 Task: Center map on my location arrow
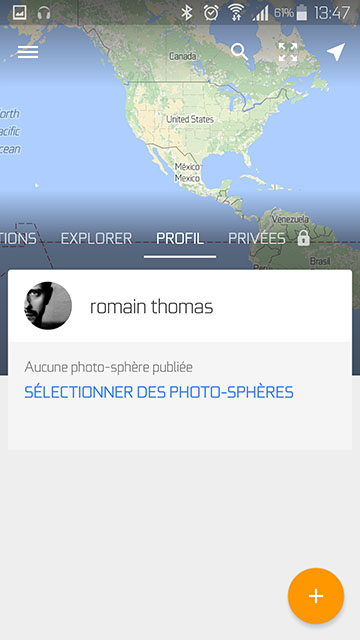click(336, 52)
